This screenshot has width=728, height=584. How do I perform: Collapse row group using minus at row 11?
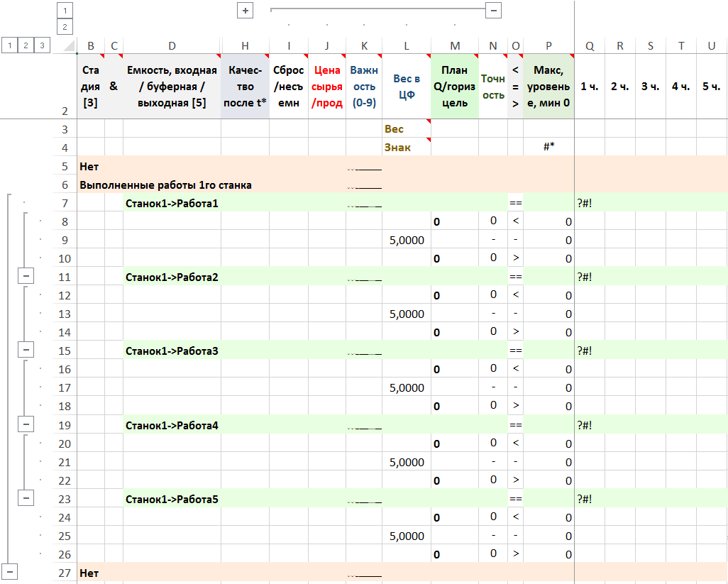pos(27,277)
